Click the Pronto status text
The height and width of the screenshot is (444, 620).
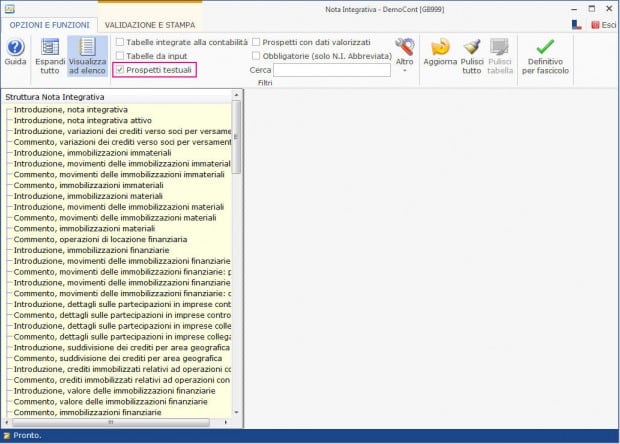[x=27, y=435]
